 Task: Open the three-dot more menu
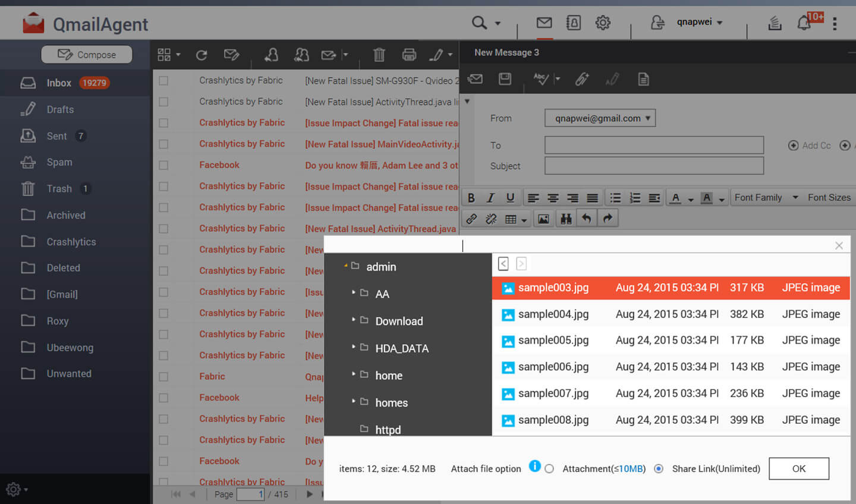coord(835,23)
